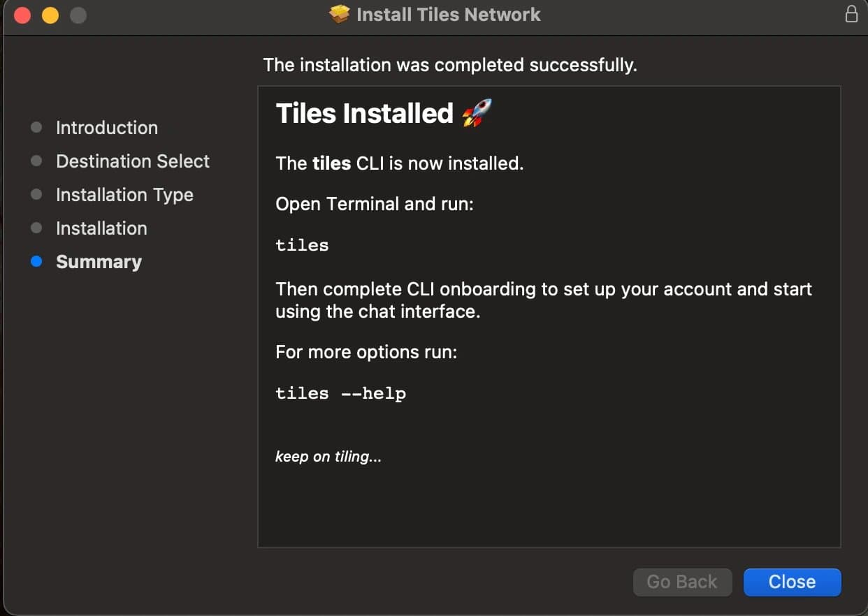Click the package box icon in the title bar

pos(339,14)
